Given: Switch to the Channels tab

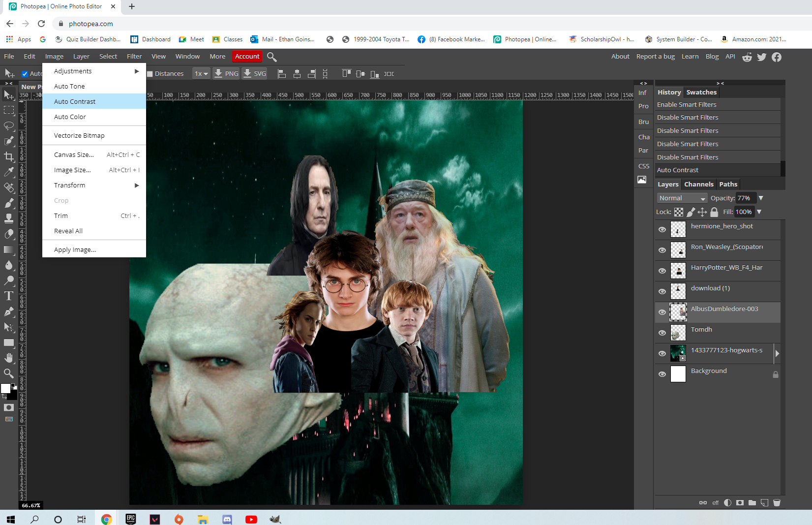Looking at the screenshot, I should pos(698,185).
